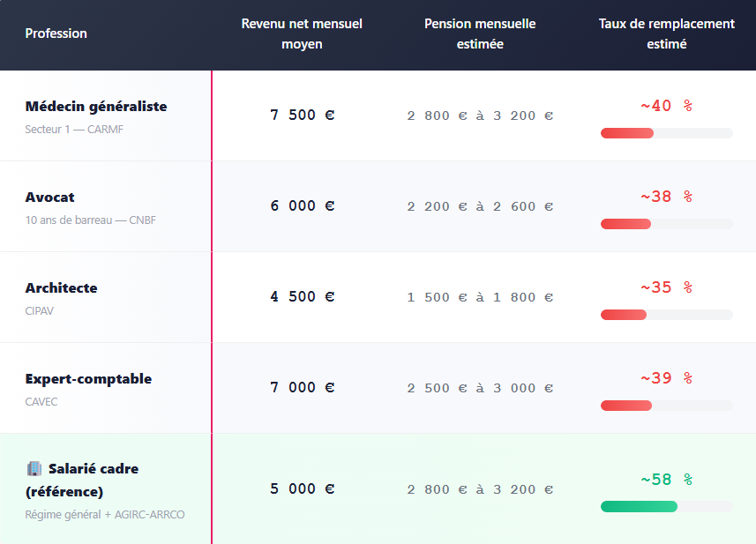This screenshot has height=544, width=756.
Task: Click the Secteur 1 — CARMF subtitle
Action: [74, 129]
